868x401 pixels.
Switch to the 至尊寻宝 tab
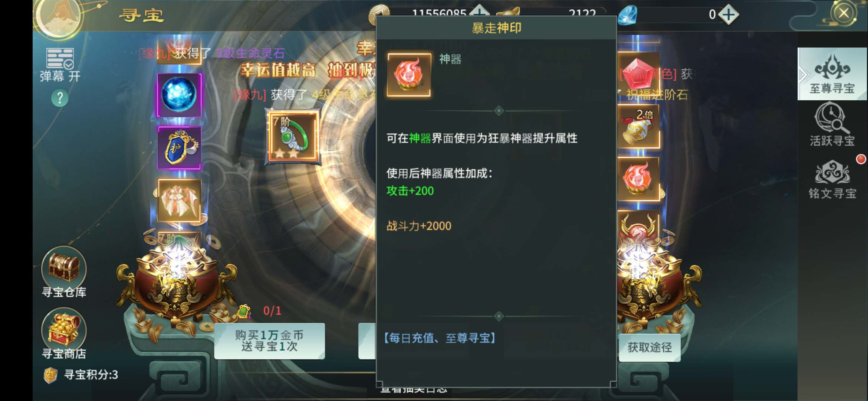(832, 74)
